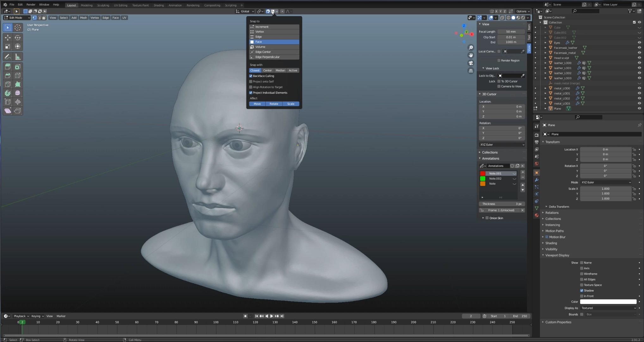Enable the Project onto Self checkbox
This screenshot has width=644, height=342.
click(251, 81)
